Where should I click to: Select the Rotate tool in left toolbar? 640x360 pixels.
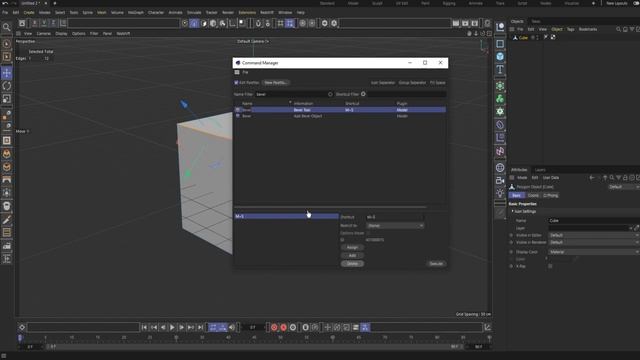(x=7, y=86)
